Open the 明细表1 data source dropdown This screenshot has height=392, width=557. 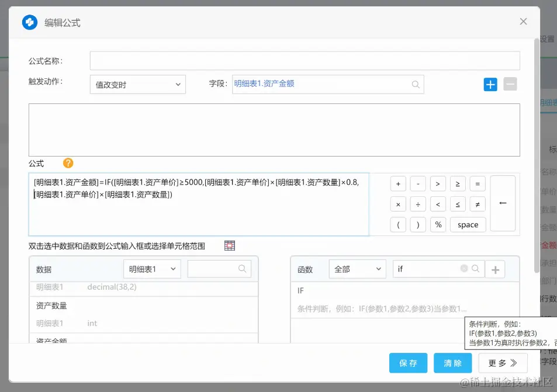tap(152, 269)
